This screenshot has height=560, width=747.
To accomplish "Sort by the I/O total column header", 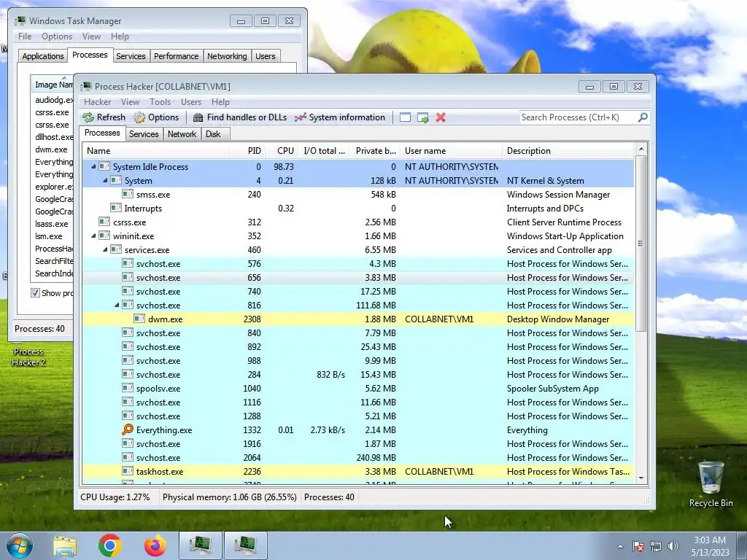I will [x=324, y=151].
